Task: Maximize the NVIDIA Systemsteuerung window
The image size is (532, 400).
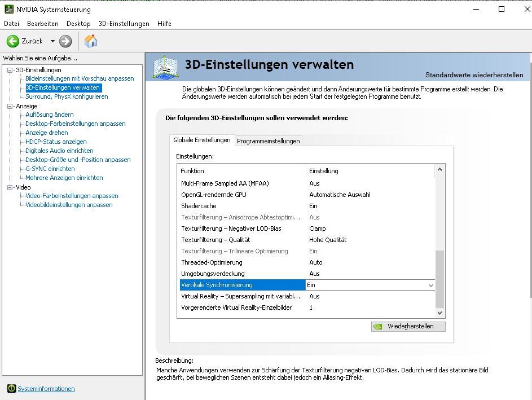Action: tap(502, 9)
